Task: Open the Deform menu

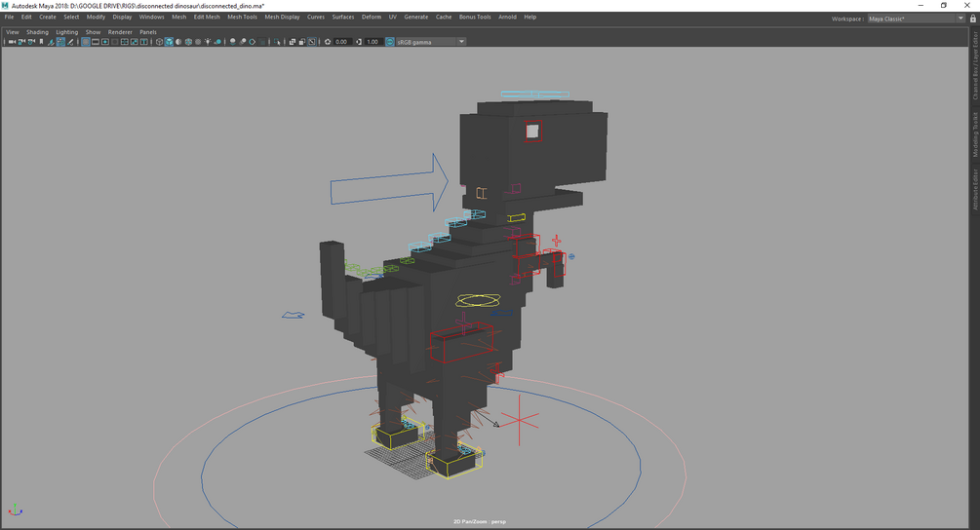Action: coord(372,17)
